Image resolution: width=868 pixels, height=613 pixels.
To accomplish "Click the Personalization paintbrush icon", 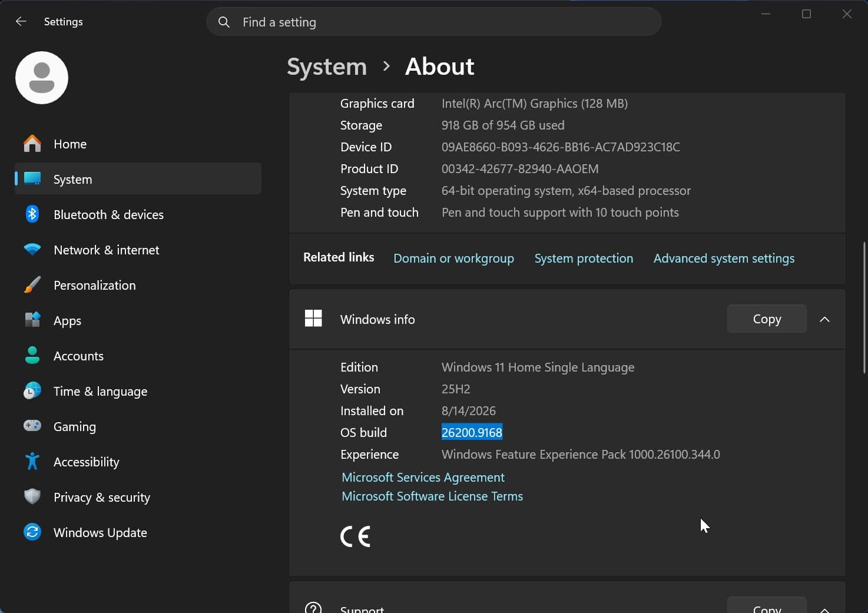I will (x=32, y=285).
